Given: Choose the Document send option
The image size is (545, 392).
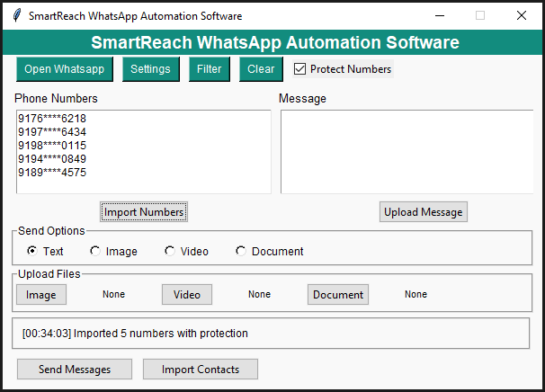Looking at the screenshot, I should point(241,251).
